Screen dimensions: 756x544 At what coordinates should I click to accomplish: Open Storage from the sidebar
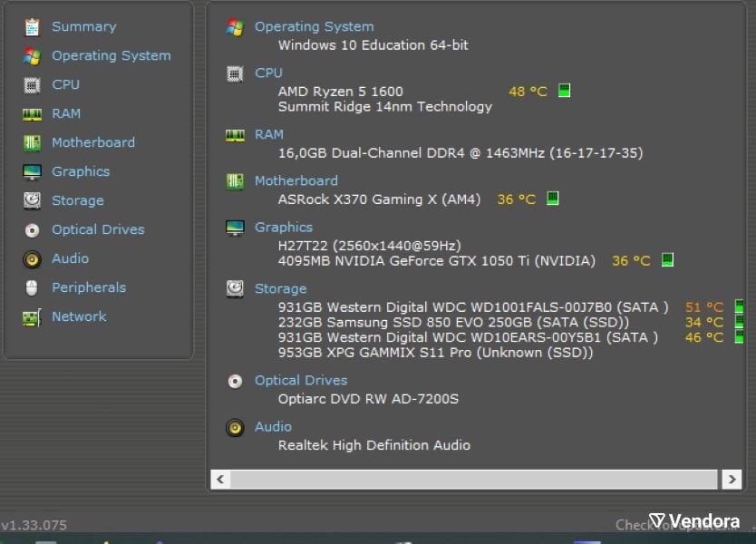78,201
